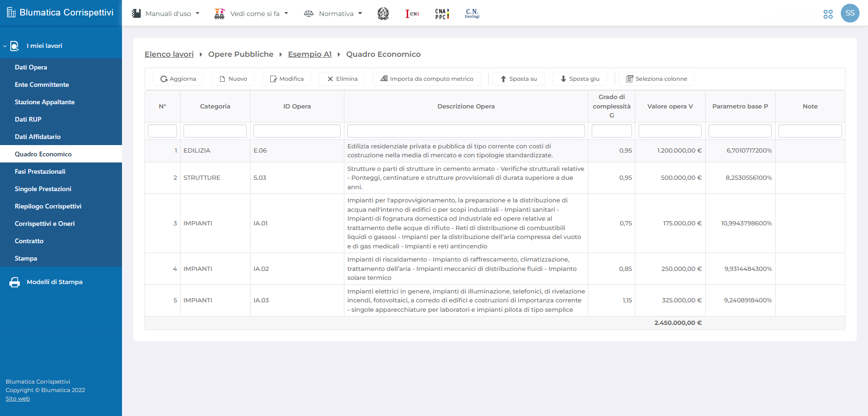Click the I miei lavori magnifier document icon
Screen dimensions: 868x416
(15, 46)
